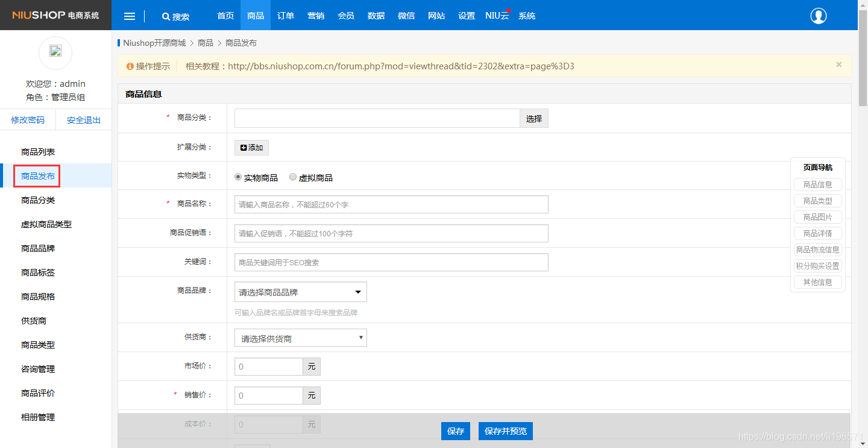868x448 pixels.
Task: Toggle the hamburger menu icon
Action: click(130, 16)
